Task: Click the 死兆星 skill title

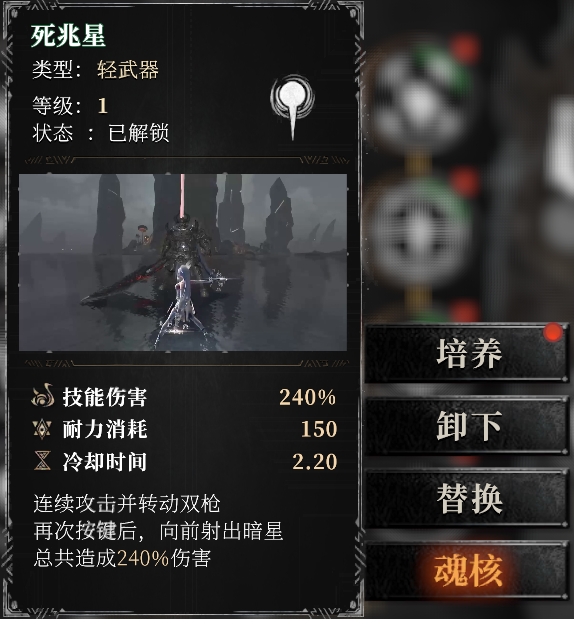Action: click(x=68, y=36)
